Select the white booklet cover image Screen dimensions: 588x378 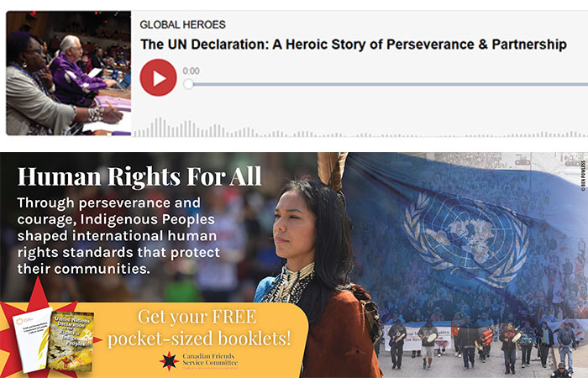(33, 339)
